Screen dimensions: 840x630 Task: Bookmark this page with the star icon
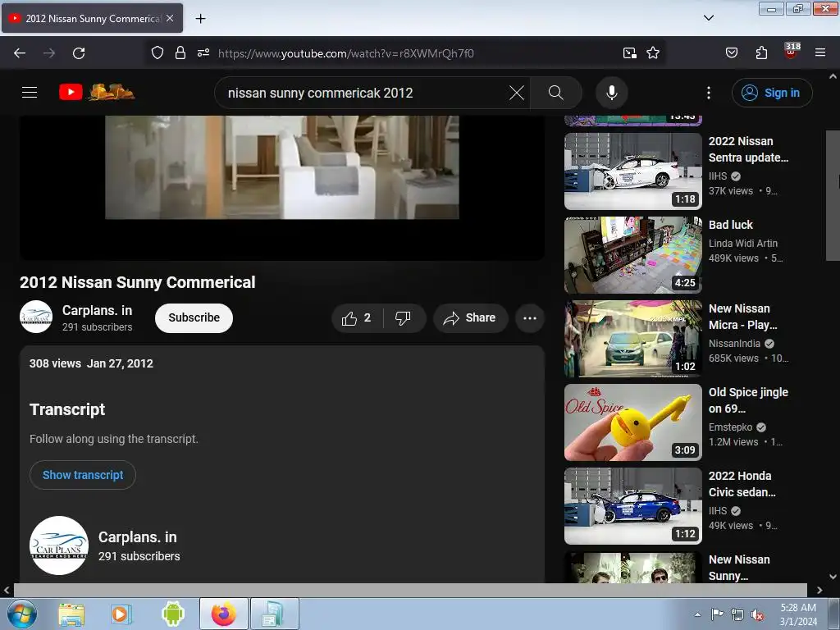click(653, 53)
